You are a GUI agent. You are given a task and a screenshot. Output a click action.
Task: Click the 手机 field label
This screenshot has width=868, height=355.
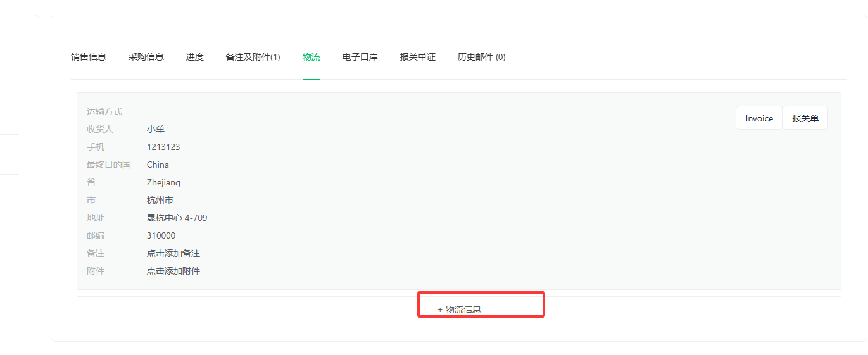96,147
